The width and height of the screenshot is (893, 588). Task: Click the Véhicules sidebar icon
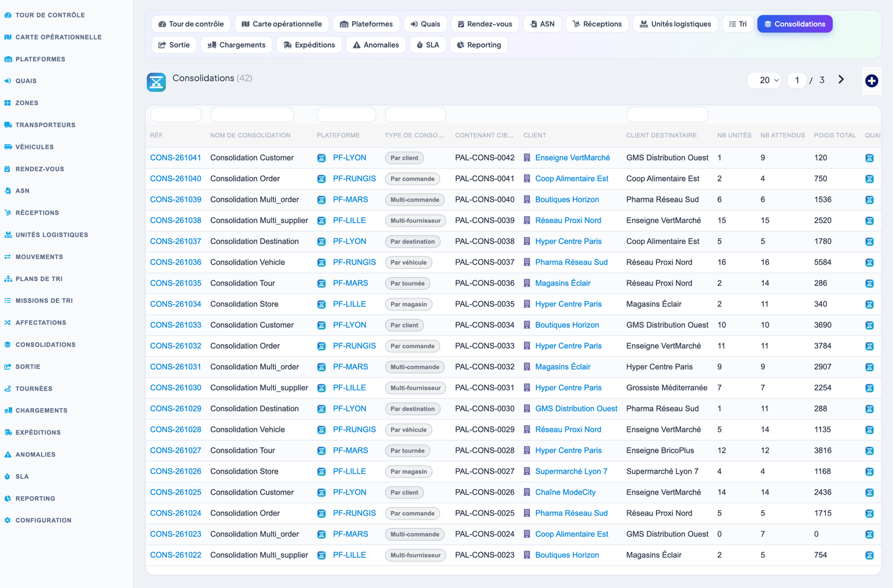8,147
